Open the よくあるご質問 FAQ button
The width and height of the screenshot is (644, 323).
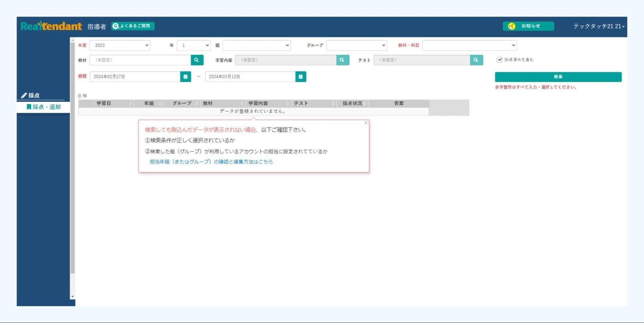tap(133, 26)
